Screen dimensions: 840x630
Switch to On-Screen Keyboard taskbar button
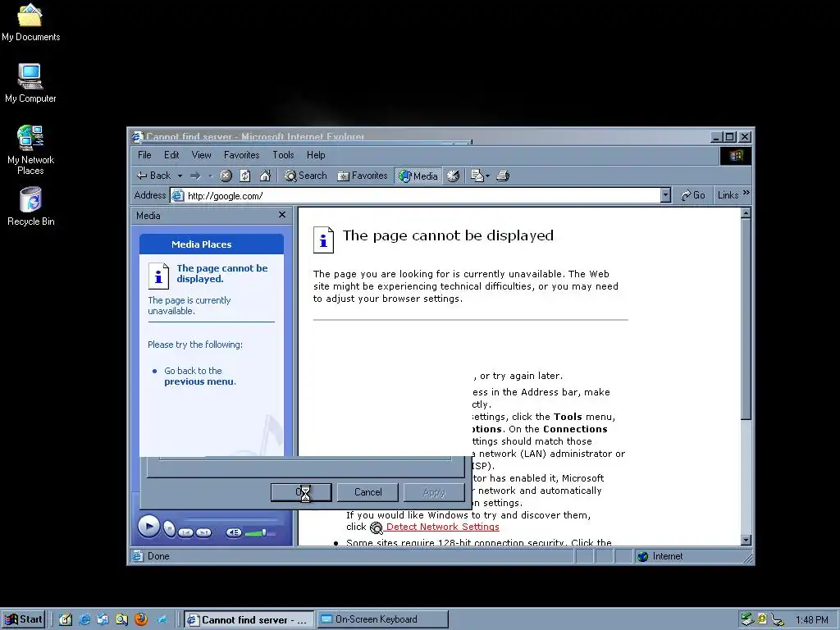(383, 620)
